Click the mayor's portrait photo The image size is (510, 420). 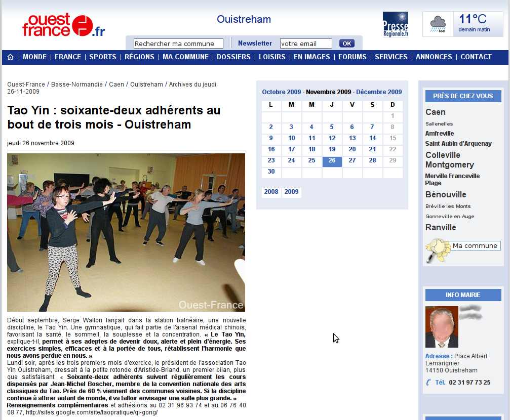point(442,327)
